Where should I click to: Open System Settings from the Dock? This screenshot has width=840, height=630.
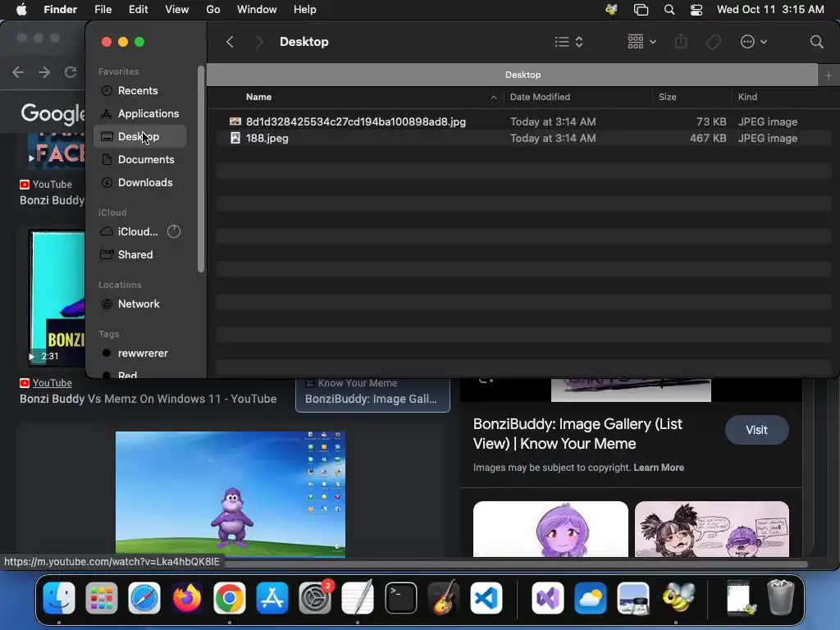(315, 598)
